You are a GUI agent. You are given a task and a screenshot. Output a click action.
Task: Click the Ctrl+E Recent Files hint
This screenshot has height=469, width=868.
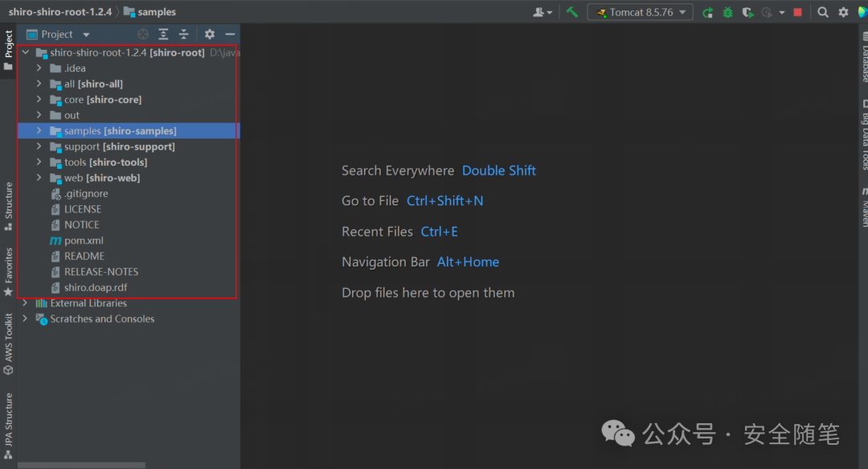[439, 231]
